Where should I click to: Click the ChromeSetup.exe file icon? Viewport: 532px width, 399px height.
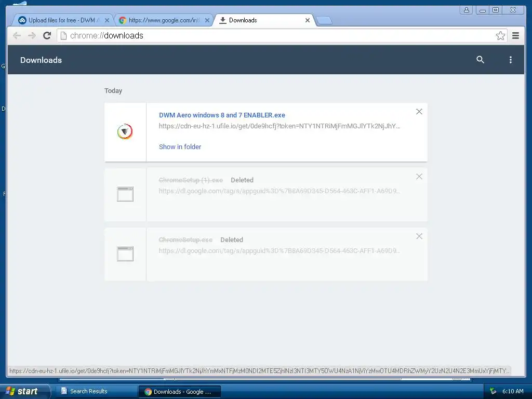(x=125, y=254)
